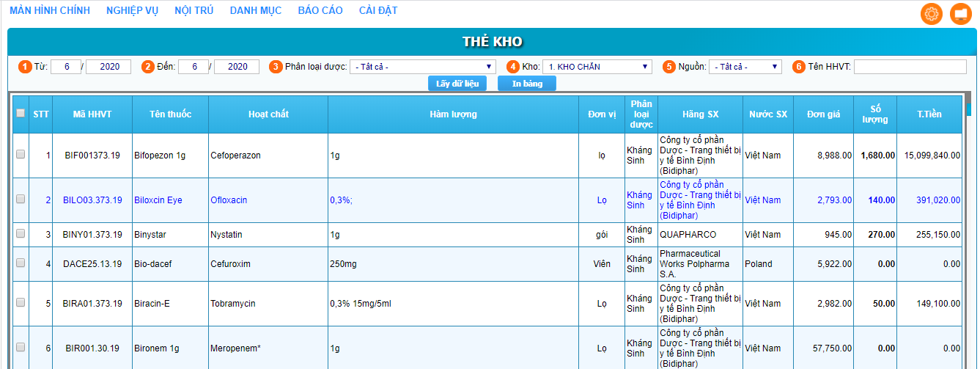The height and width of the screenshot is (369, 980).
Task: Click the orange settings gear icon
Action: point(932,14)
